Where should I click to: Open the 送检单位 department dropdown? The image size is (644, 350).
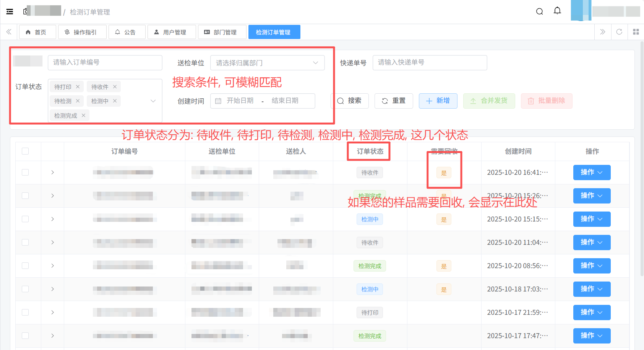(x=267, y=63)
